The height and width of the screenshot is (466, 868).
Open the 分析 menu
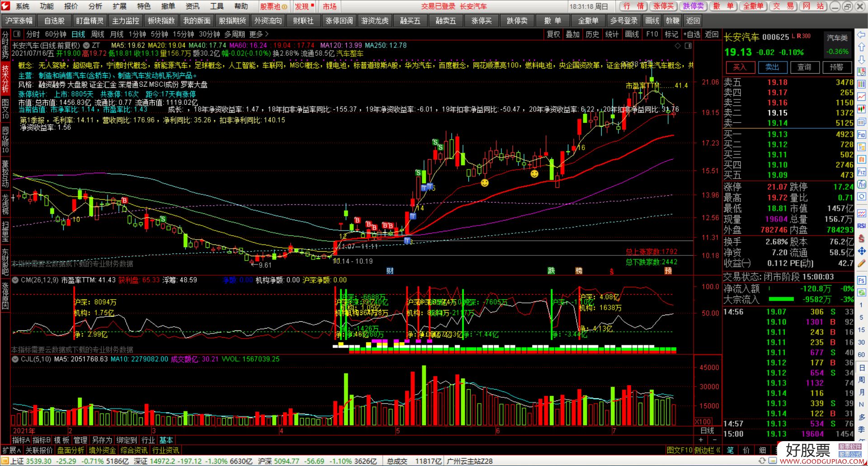coord(95,6)
